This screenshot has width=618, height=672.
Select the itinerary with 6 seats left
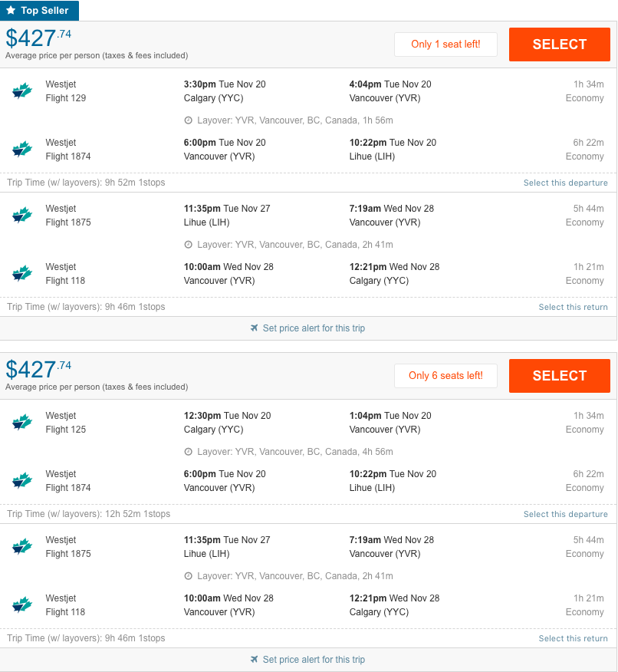click(x=559, y=376)
